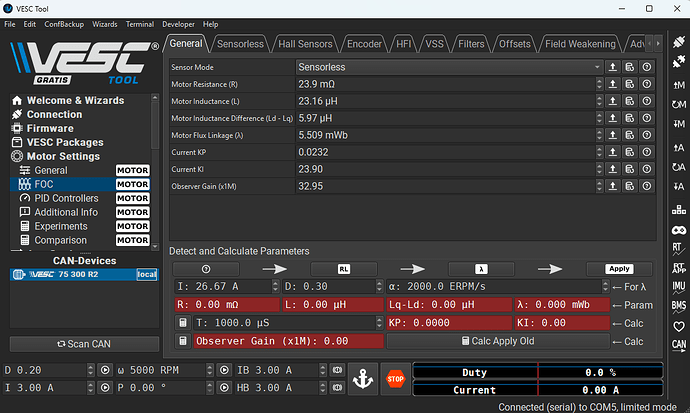Image resolution: width=690 pixels, height=413 pixels.
Task: Open the Wizards menu
Action: pyautogui.click(x=104, y=24)
